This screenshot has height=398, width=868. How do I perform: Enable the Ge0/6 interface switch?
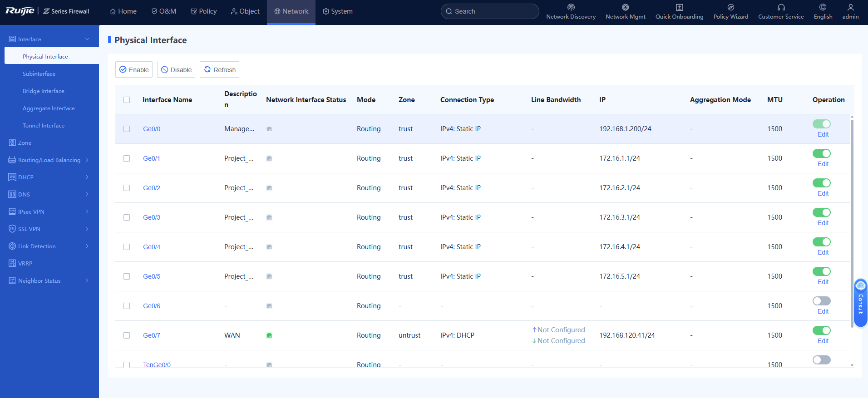pos(821,301)
